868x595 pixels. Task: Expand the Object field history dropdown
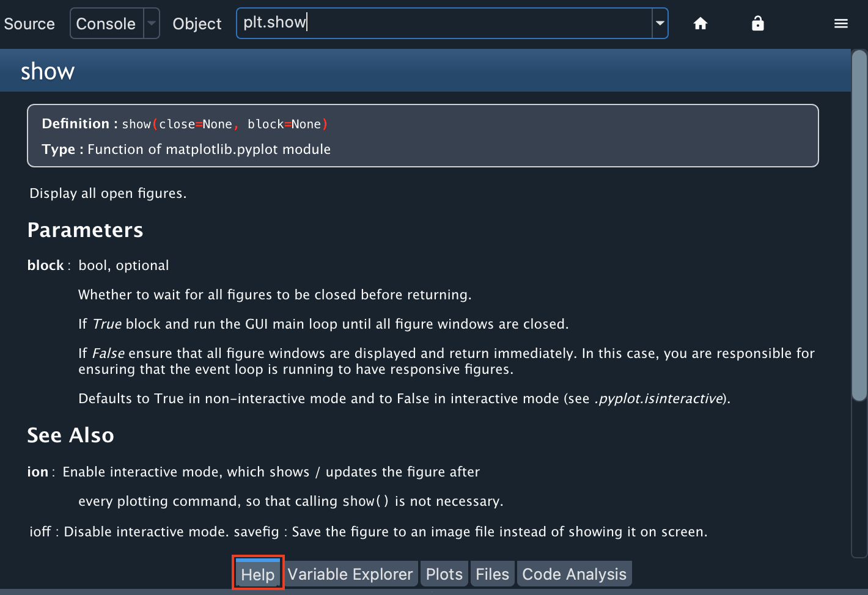(x=659, y=23)
